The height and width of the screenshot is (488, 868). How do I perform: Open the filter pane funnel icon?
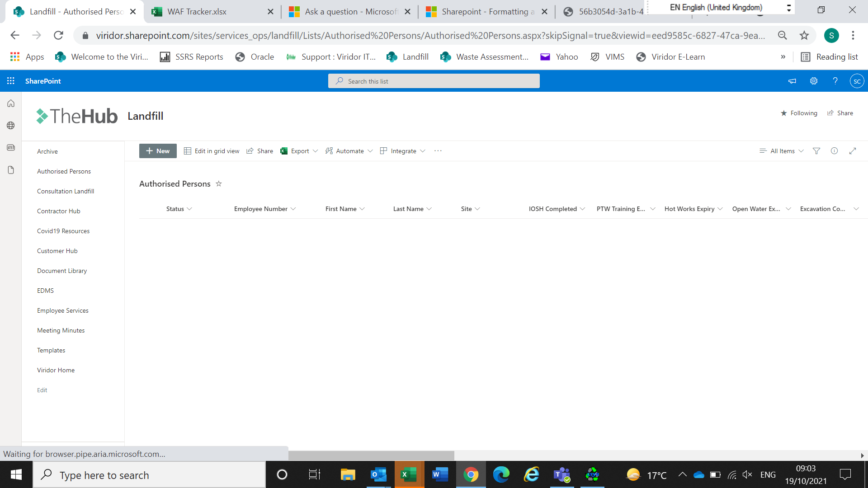pyautogui.click(x=816, y=151)
